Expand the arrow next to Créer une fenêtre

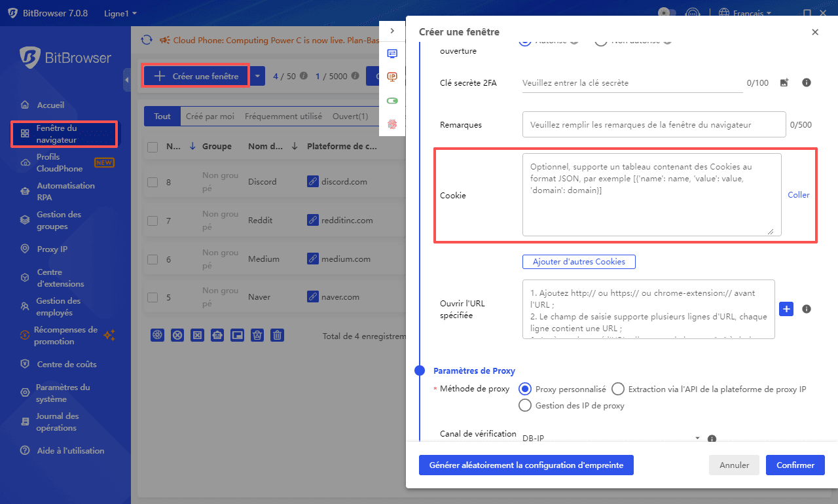[257, 76]
